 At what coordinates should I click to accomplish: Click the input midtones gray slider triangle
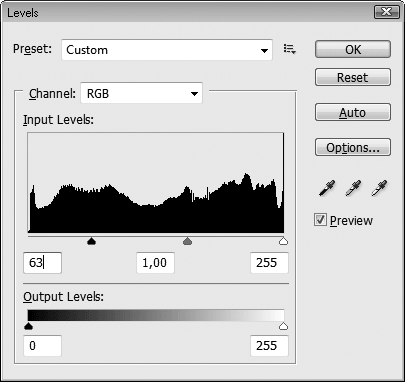point(188,241)
